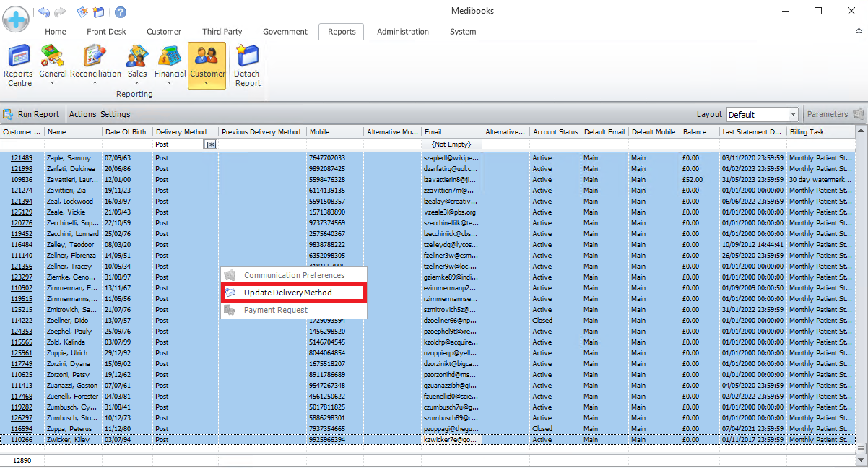Expand the General reports dropdown
Image resolution: width=868 pixels, height=468 pixels.
click(53, 83)
